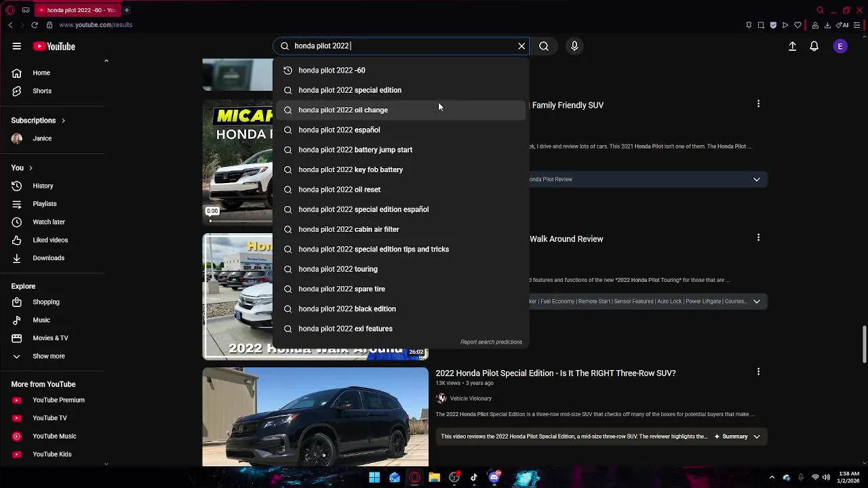Viewport: 868px width, 488px height.
Task: Click the magnifier search button
Action: point(544,46)
